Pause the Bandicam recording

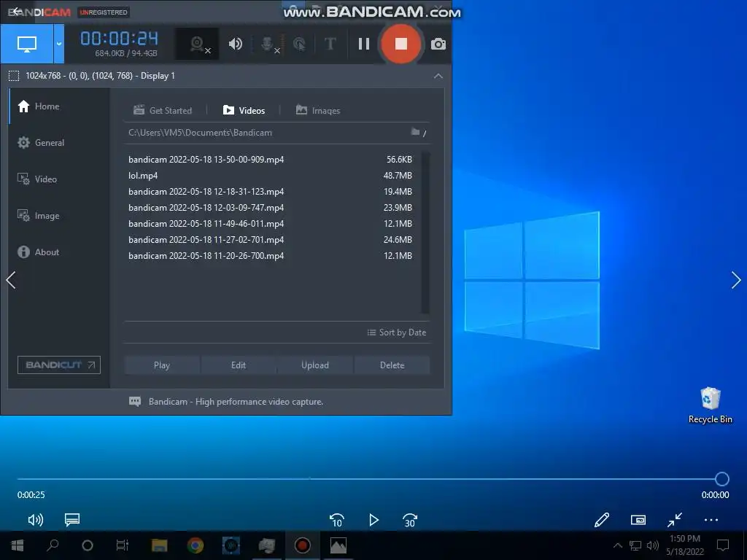364,44
